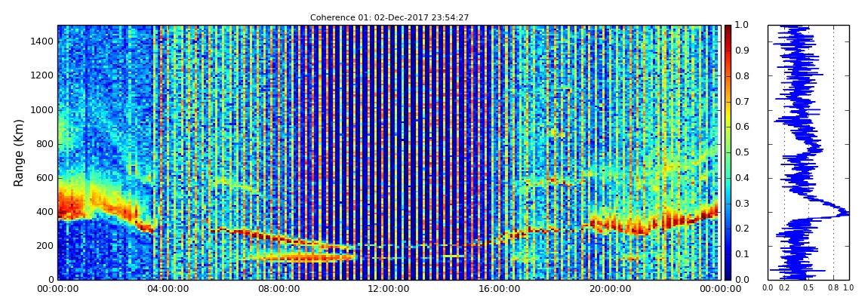Click the 400 range tick label
This screenshot has width=868, height=307.
click(x=45, y=212)
